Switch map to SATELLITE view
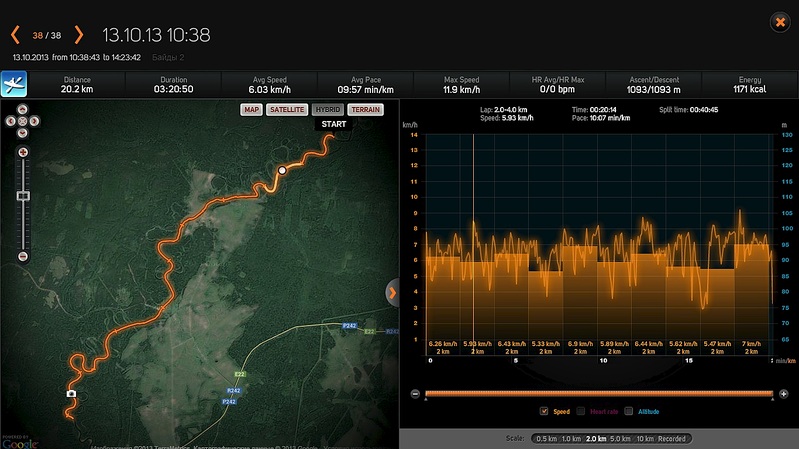 click(x=287, y=110)
